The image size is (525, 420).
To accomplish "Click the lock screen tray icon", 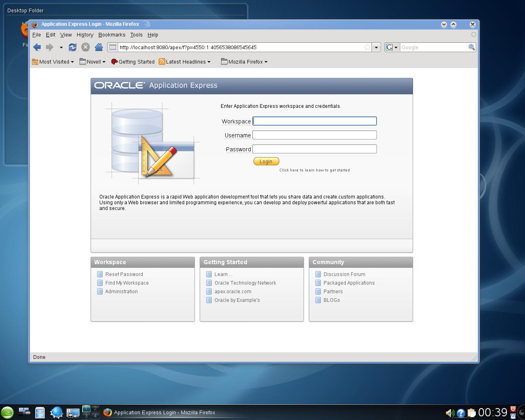I will click(x=513, y=416).
